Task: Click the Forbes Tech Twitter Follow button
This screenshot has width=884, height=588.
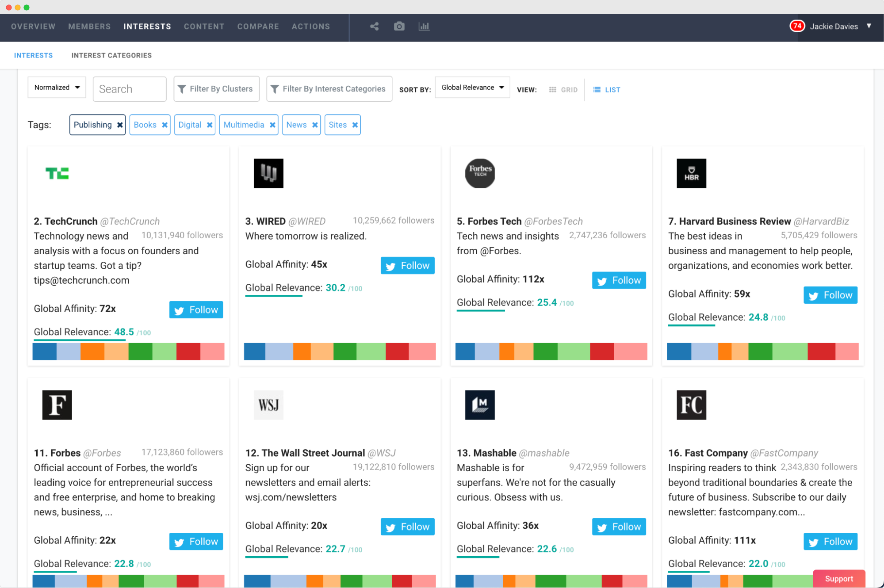Action: [x=619, y=279]
